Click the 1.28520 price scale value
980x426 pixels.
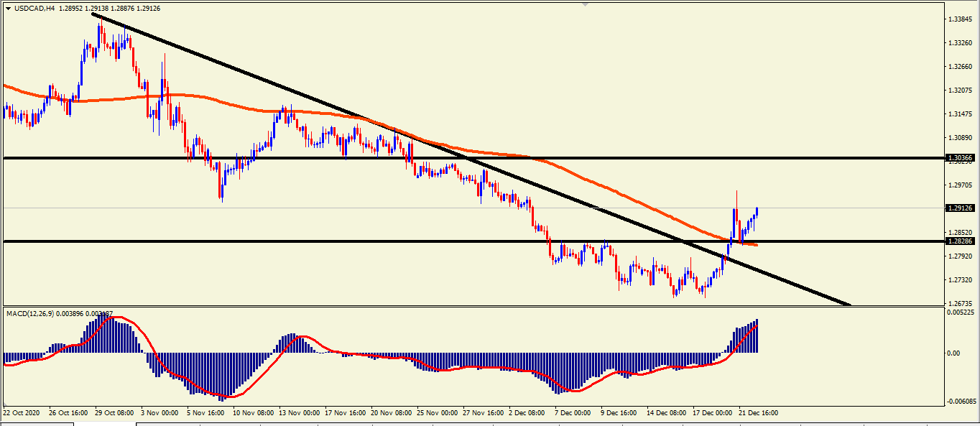coord(961,232)
